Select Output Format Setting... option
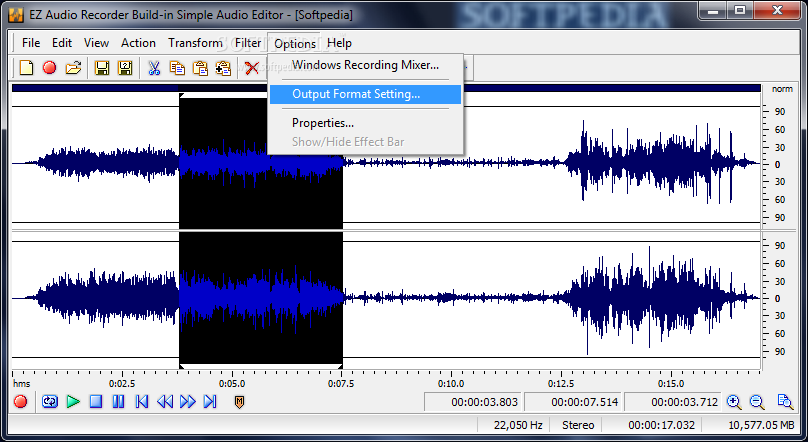 [x=365, y=94]
